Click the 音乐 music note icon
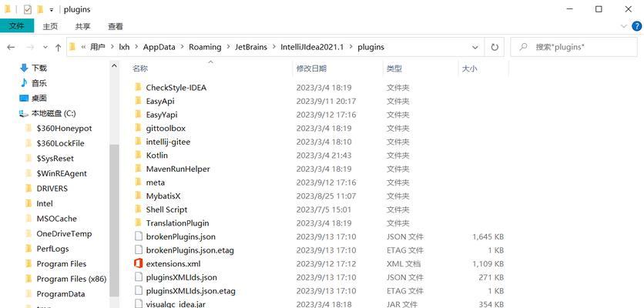 (24, 83)
